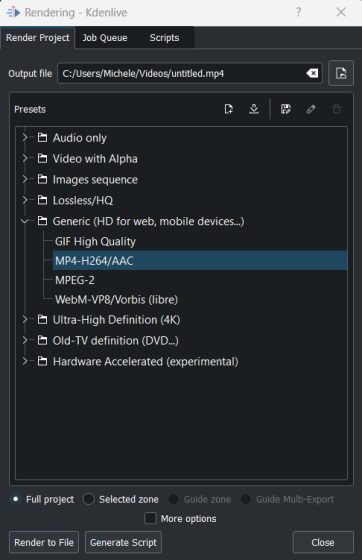The image size is (362, 560).
Task: Click the help question mark in the title bar
Action: (298, 12)
